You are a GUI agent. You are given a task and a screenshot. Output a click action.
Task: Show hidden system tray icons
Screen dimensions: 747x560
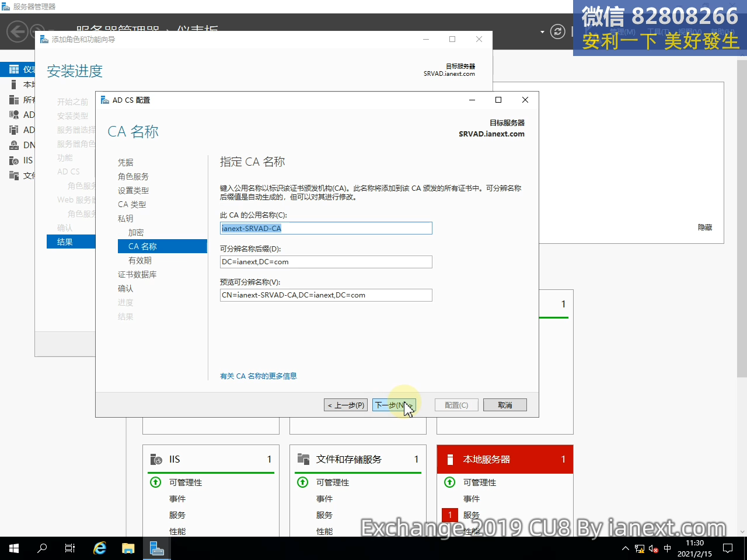point(626,548)
